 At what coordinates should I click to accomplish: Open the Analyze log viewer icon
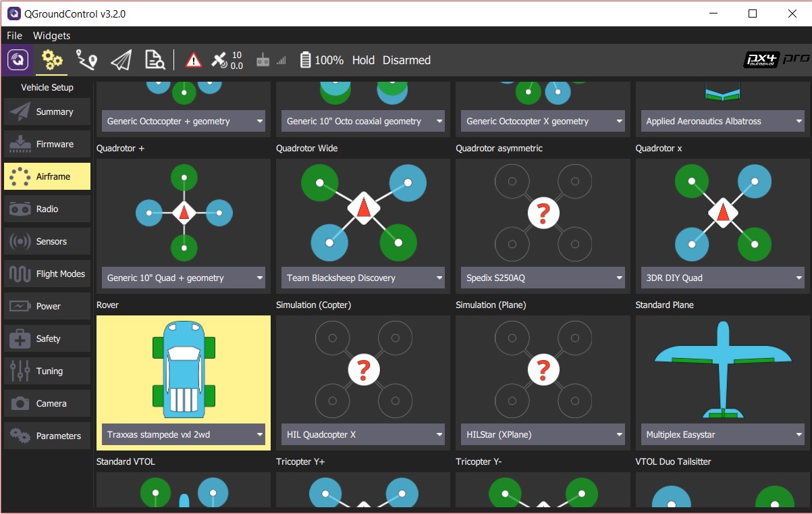(155, 60)
